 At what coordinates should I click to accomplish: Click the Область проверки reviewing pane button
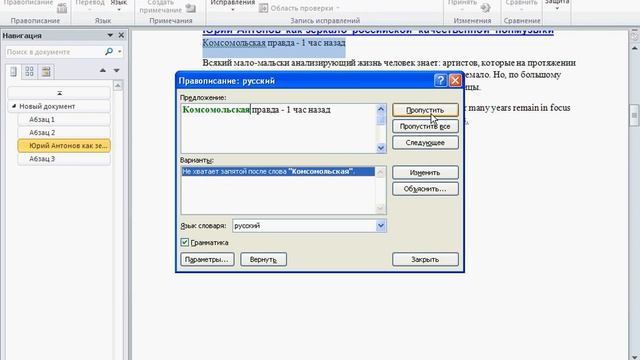[299, 8]
